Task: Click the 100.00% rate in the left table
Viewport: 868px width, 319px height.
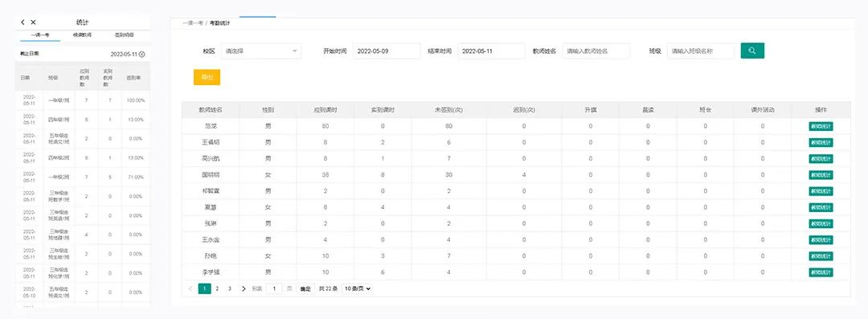Action: pos(136,100)
